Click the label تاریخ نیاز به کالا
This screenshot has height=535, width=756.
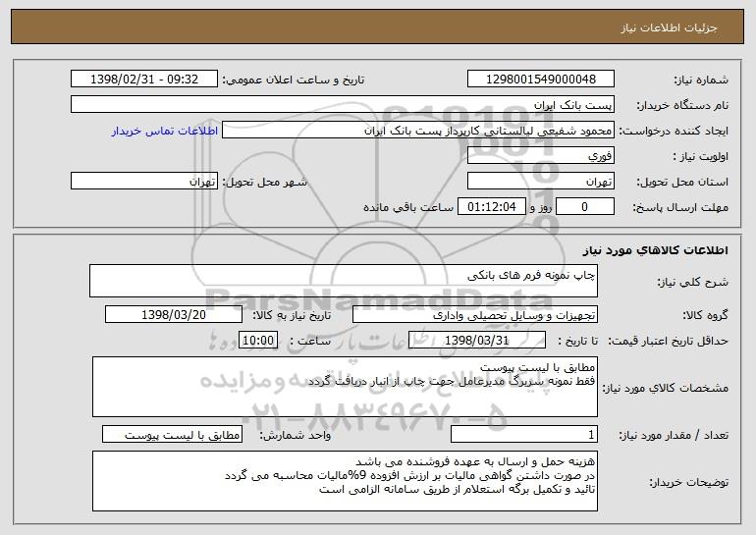tap(292, 316)
